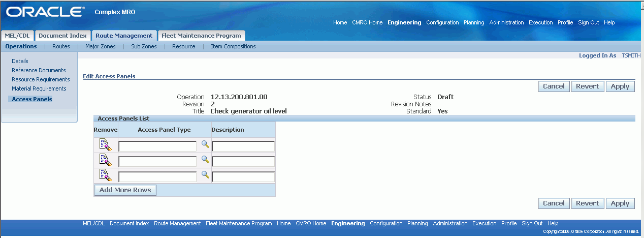Open the search lookup for the first Access Panel Type

point(205,144)
